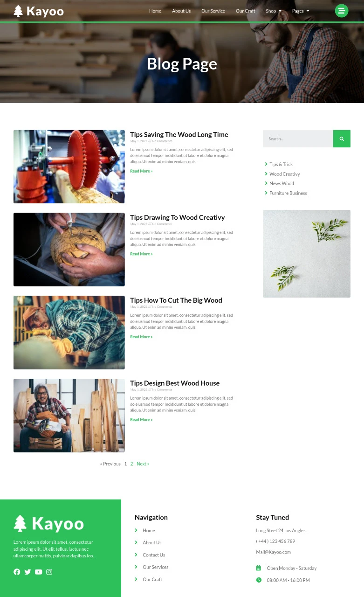The image size is (364, 597).
Task: Open the Our Craft menu item
Action: point(245,11)
